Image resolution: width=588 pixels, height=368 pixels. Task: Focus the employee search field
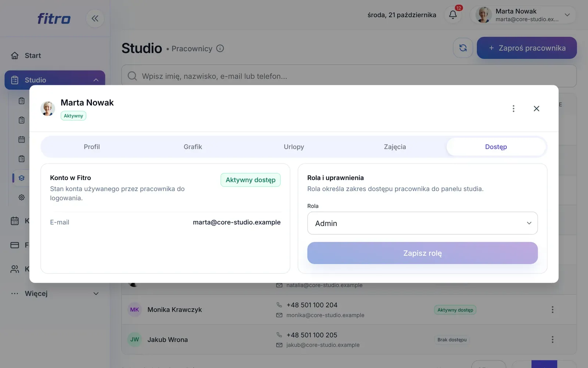coord(349,76)
